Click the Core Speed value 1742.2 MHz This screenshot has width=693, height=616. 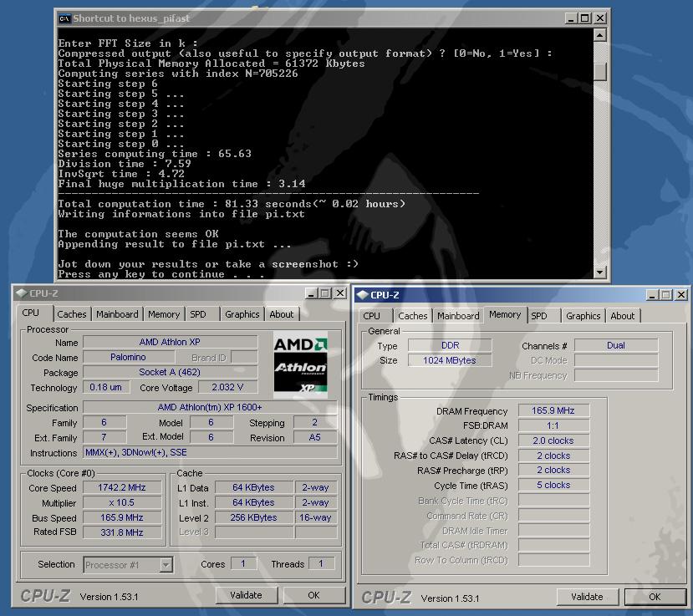(x=122, y=487)
